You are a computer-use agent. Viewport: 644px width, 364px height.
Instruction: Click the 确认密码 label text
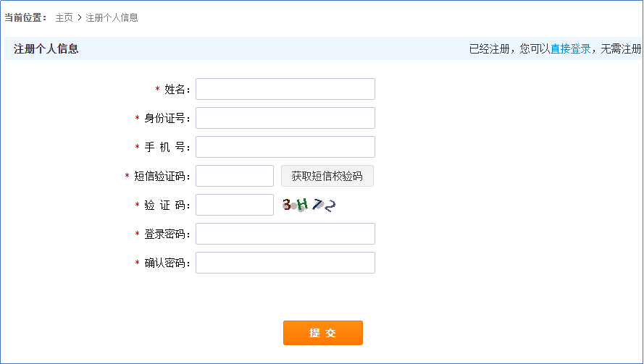166,263
